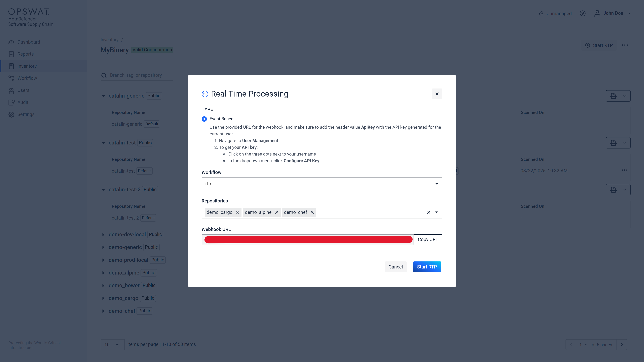Expand the demo_chef group

[x=103, y=311]
